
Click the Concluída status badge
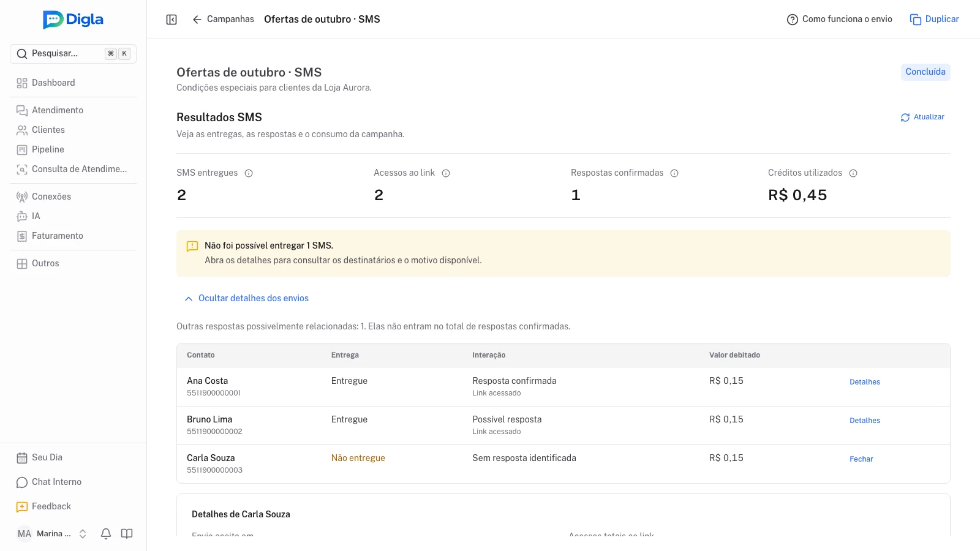click(925, 72)
